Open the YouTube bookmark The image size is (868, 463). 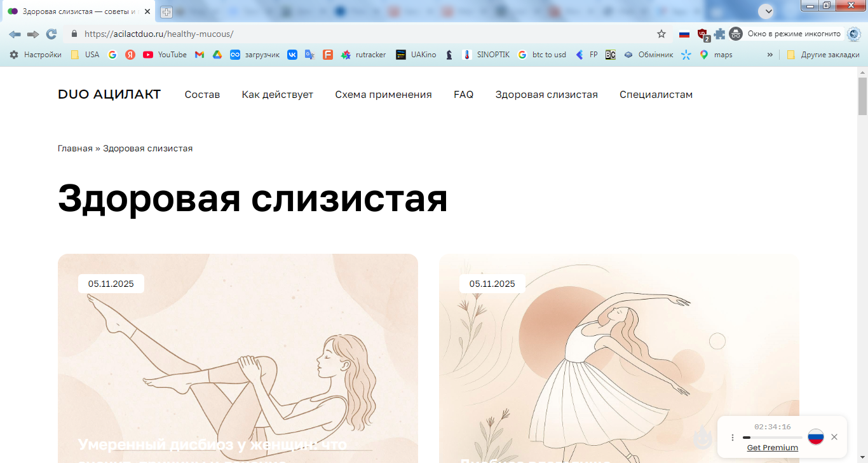pos(165,55)
